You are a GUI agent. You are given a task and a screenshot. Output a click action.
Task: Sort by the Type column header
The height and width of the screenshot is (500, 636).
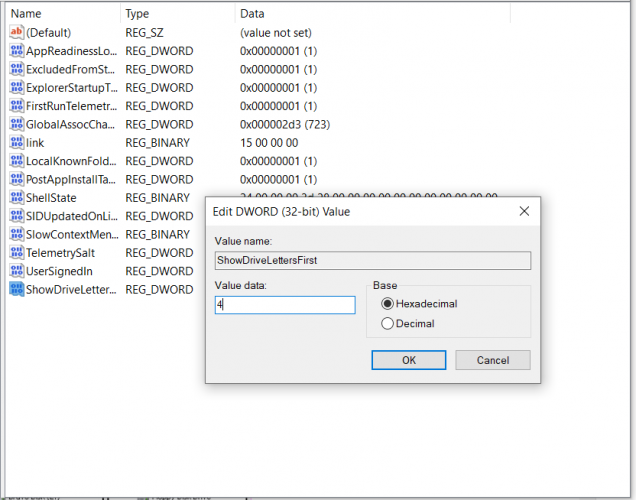pos(137,14)
